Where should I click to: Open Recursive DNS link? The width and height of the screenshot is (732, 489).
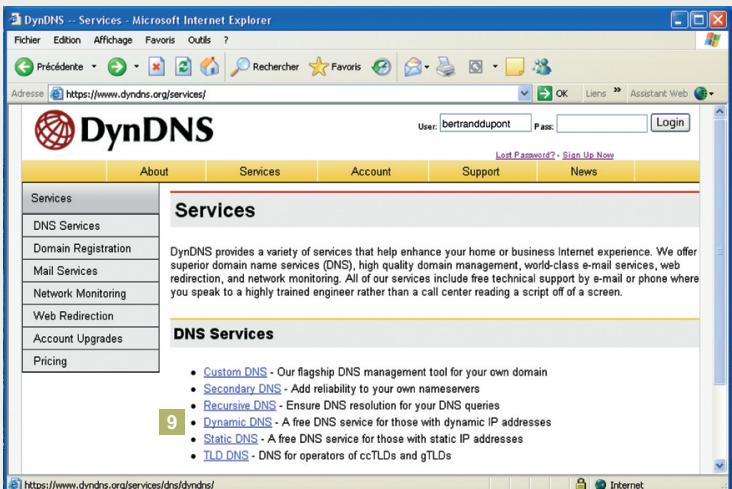(239, 405)
